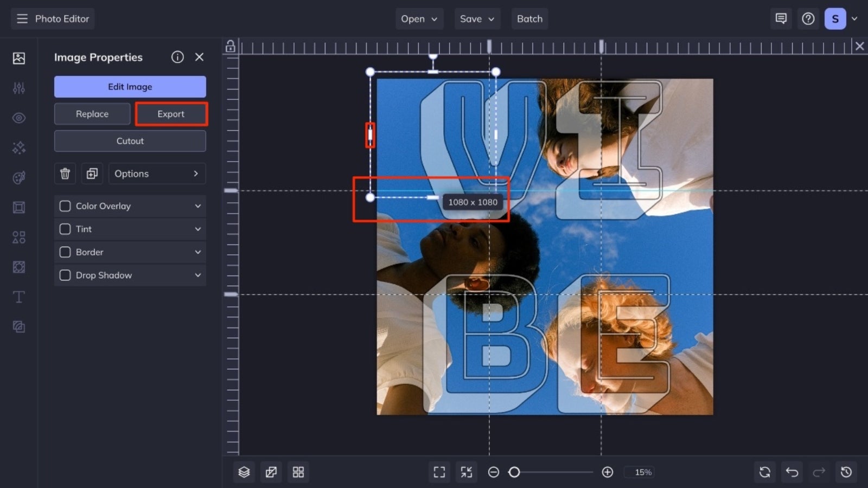Open the Save dropdown menu
The width and height of the screenshot is (868, 488).
pyautogui.click(x=477, y=18)
